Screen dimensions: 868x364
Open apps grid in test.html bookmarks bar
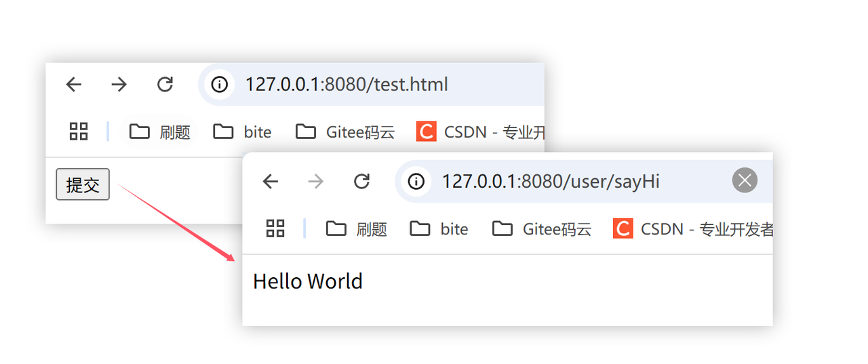(x=79, y=132)
